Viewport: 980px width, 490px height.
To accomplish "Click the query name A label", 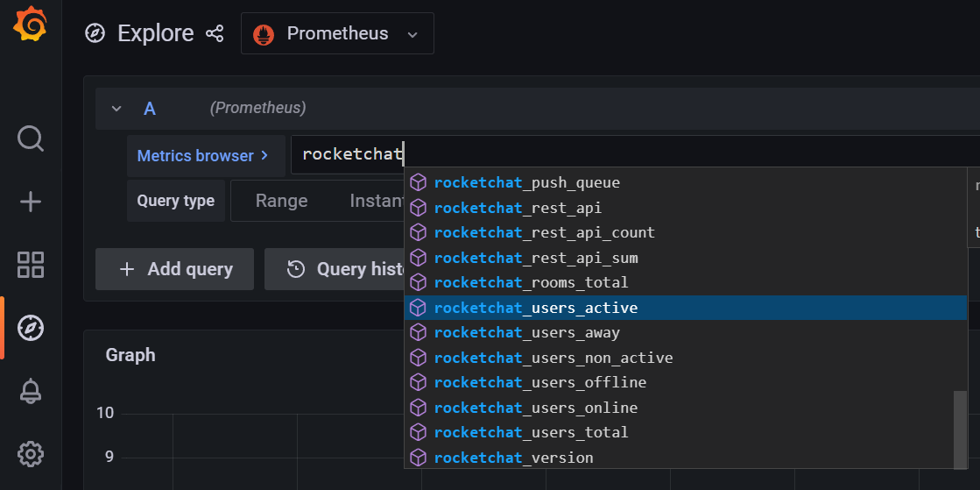I will coord(150,109).
